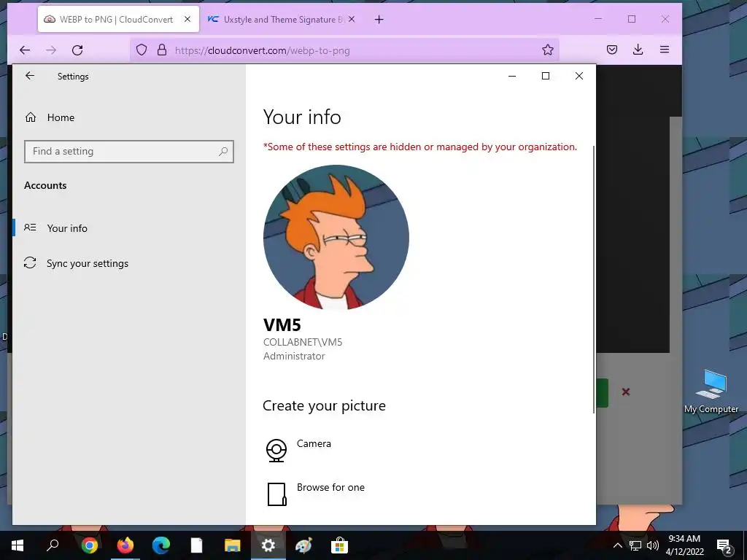Click the Settings gear in the taskbar
This screenshot has height=560, width=747.
[268, 545]
